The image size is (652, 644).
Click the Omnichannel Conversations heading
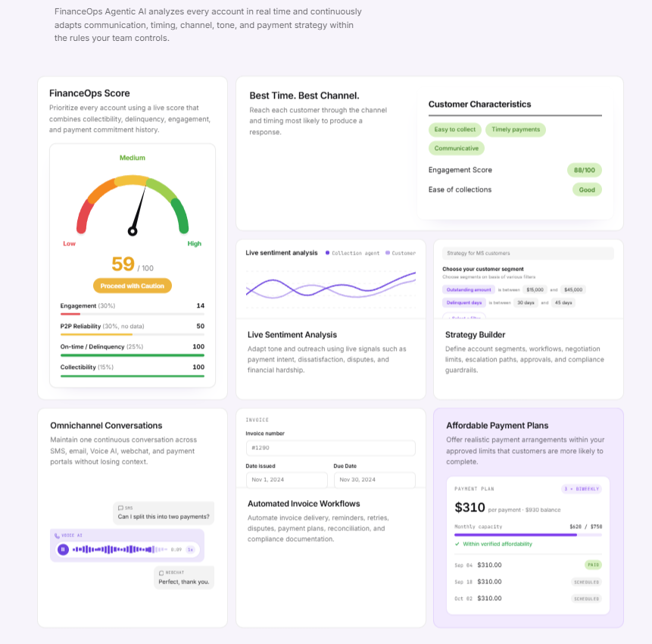[x=106, y=426]
